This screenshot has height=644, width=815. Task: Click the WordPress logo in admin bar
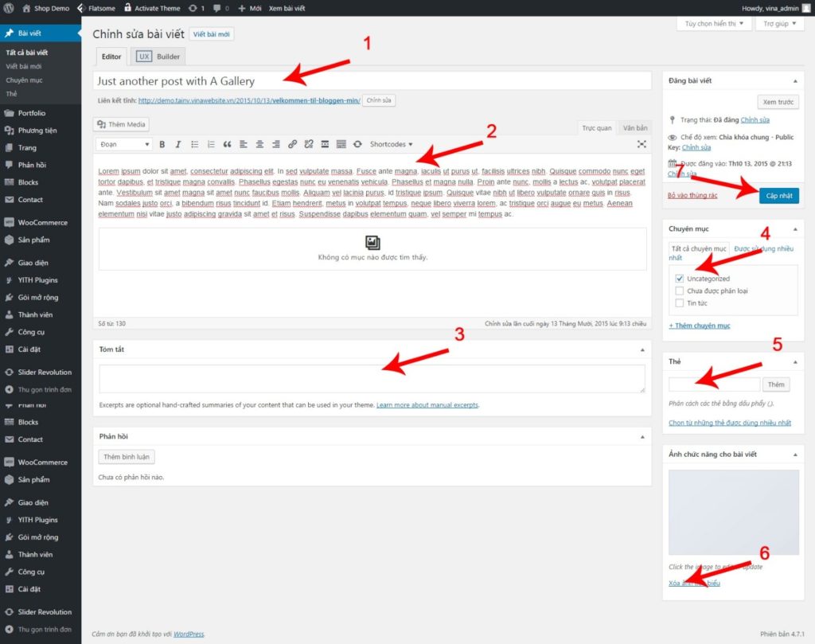pyautogui.click(x=8, y=8)
